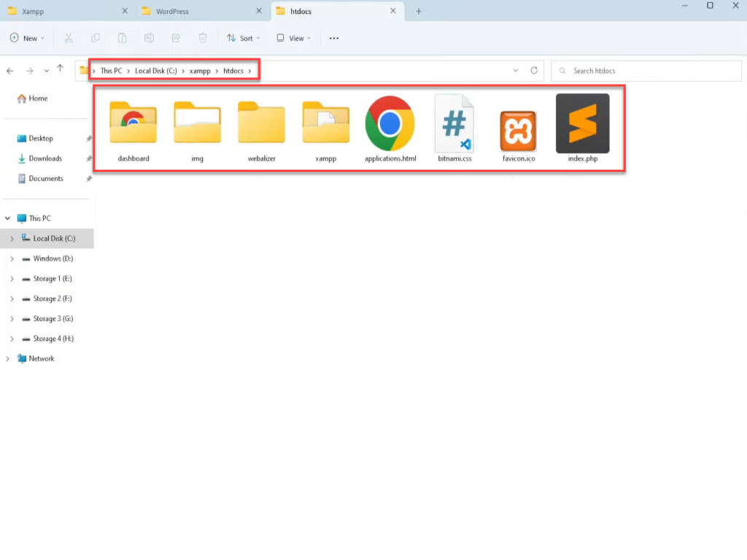Close the htdocs tab

tap(393, 10)
